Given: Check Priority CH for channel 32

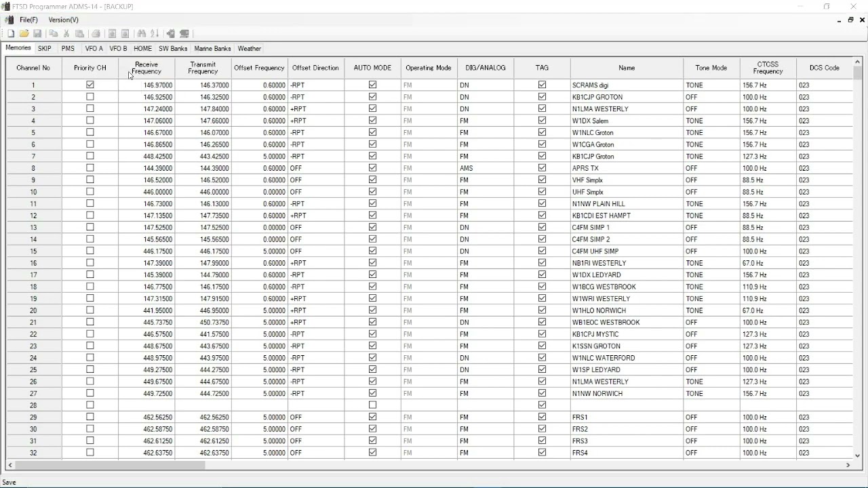Looking at the screenshot, I should point(90,453).
